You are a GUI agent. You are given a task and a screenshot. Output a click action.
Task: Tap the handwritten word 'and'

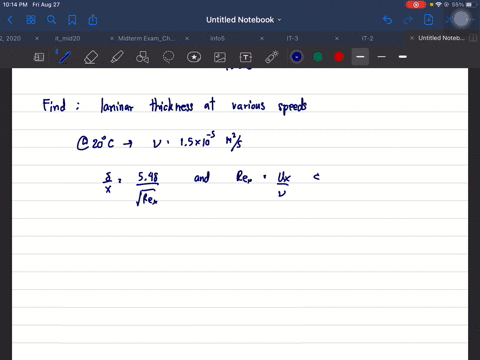tap(202, 177)
